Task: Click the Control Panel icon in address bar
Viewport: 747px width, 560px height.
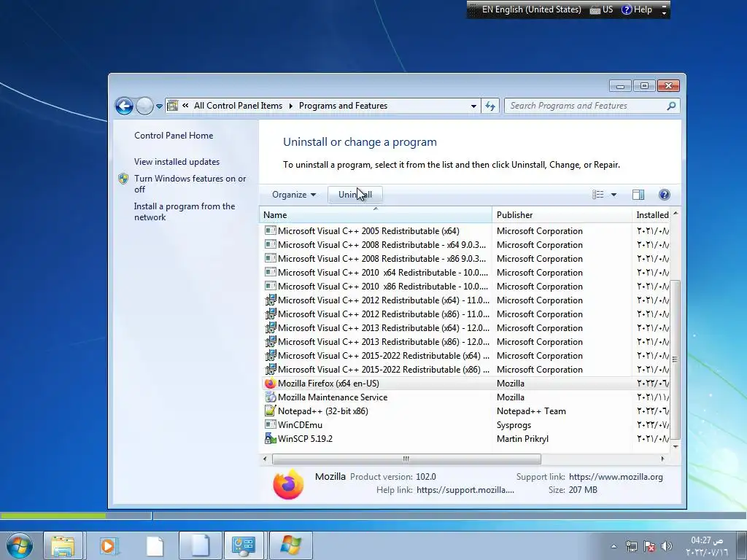Action: (x=172, y=106)
